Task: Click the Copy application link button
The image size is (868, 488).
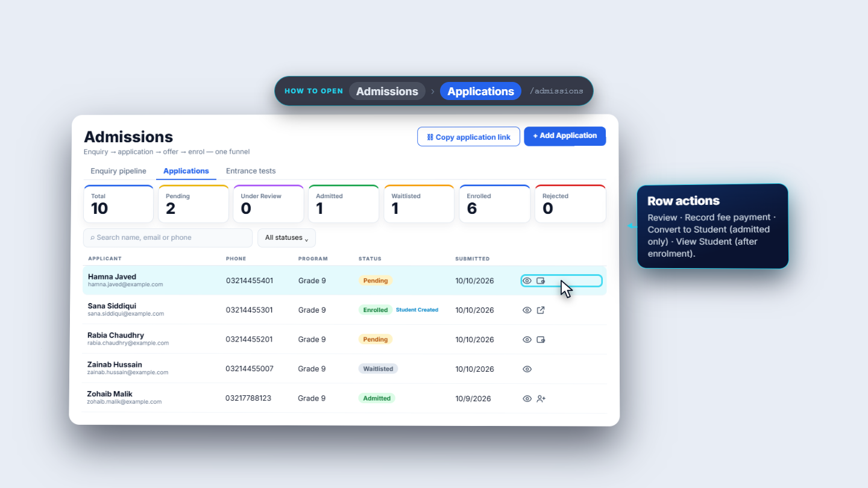Action: point(468,137)
